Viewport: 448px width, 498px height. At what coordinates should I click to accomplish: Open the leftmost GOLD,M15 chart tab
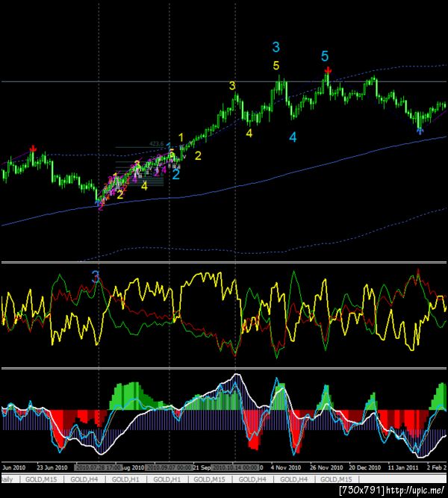41,479
